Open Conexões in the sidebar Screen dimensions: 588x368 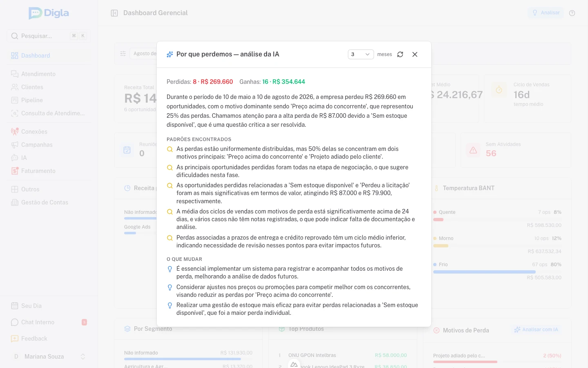pyautogui.click(x=49, y=132)
